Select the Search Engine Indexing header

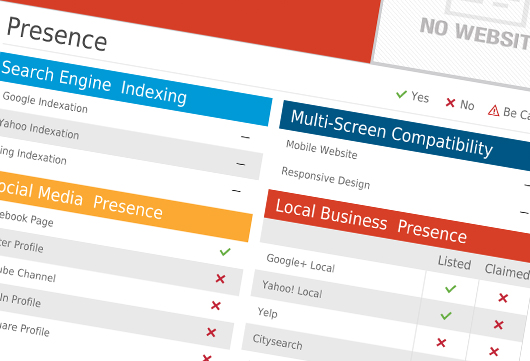134,89
